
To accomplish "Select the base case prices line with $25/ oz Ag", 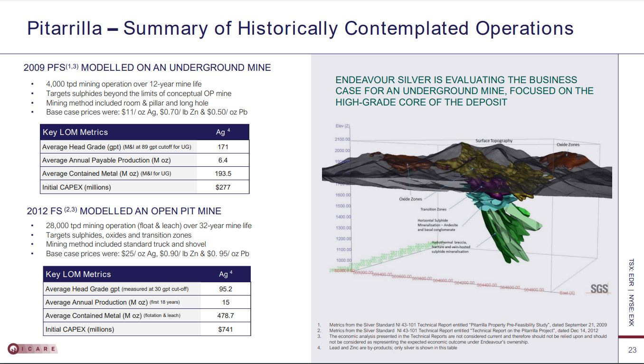I will (x=148, y=254).
